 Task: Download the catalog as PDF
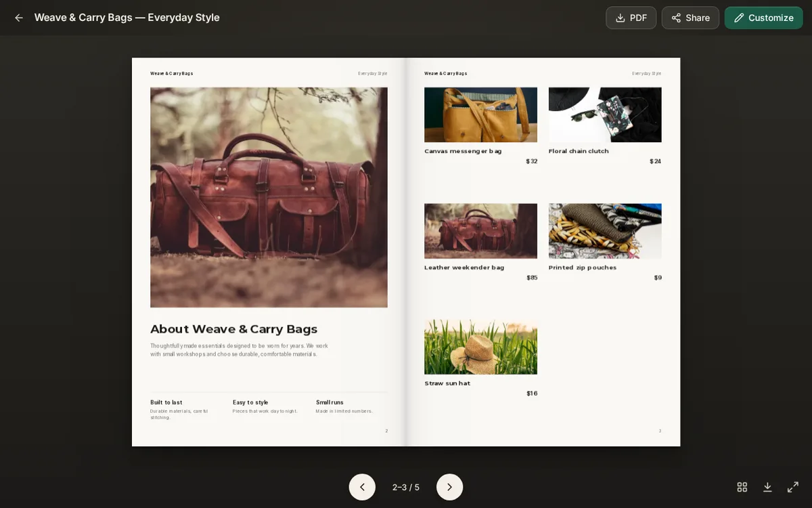631,18
